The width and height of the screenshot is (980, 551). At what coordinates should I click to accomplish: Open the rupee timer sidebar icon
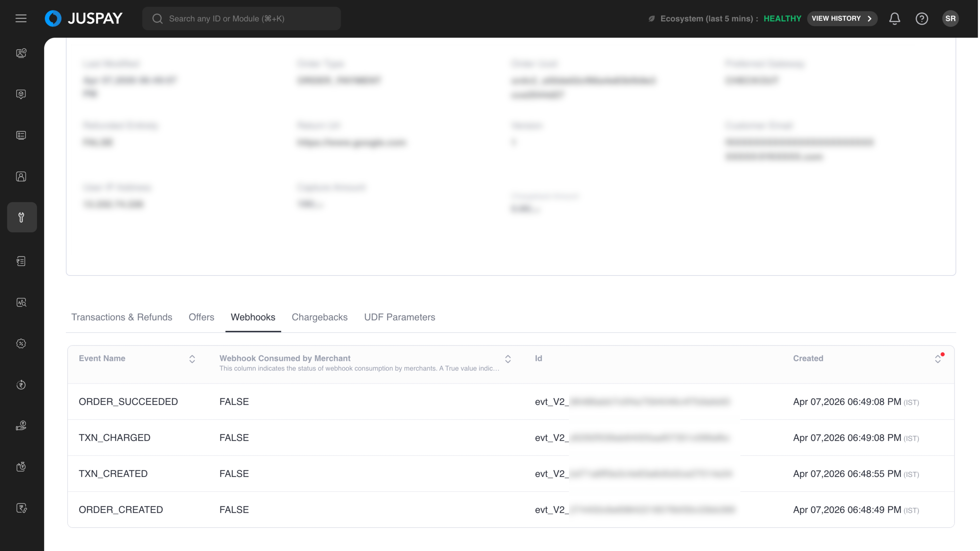(x=21, y=467)
